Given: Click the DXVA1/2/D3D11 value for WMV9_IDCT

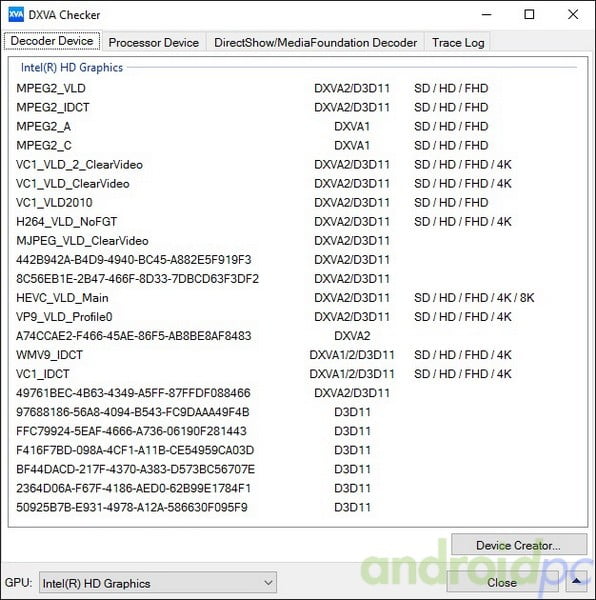Looking at the screenshot, I should tap(352, 355).
